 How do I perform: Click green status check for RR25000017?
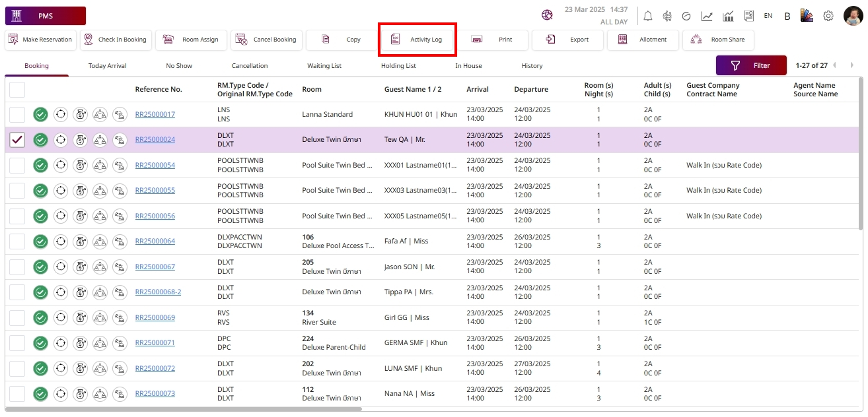[x=41, y=114]
